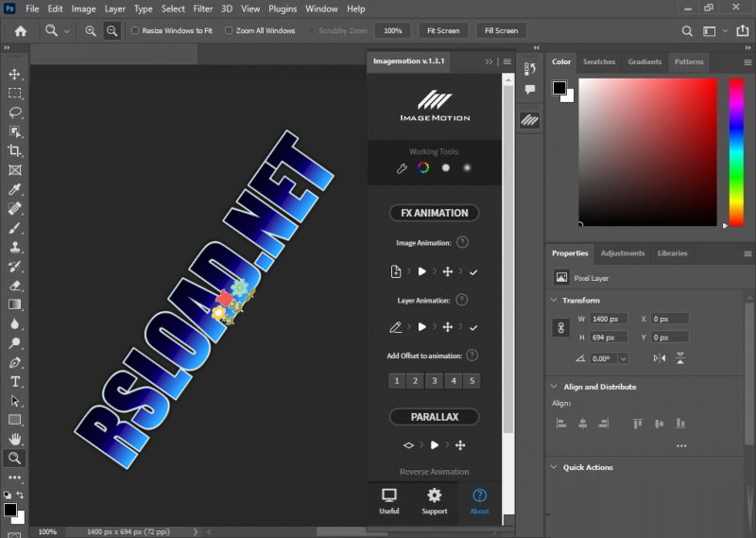
Task: Play the Parallax animation
Action: [x=435, y=445]
